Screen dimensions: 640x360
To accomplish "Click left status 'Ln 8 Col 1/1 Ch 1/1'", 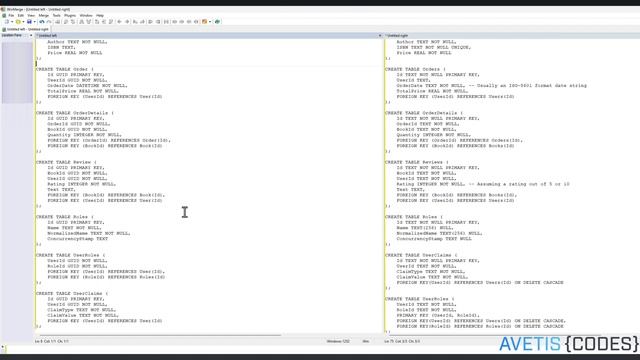I will coord(52,341).
